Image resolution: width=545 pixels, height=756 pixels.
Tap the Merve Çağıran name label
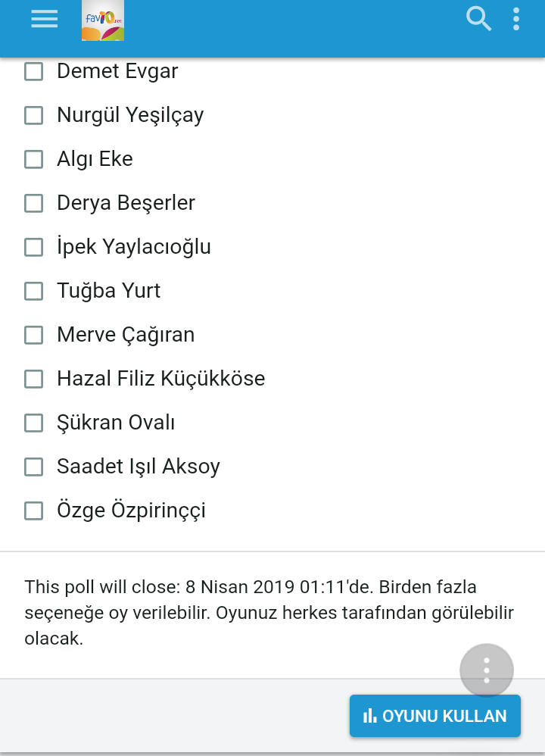[x=126, y=335]
